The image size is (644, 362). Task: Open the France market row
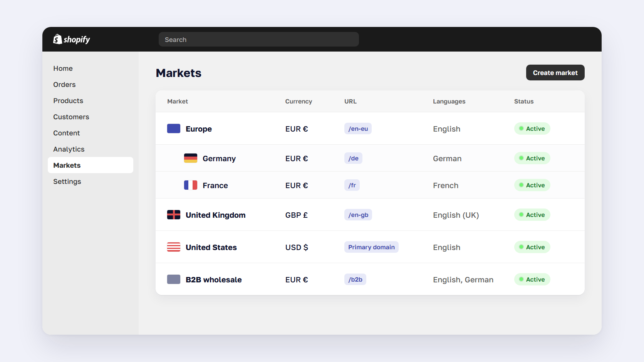370,185
